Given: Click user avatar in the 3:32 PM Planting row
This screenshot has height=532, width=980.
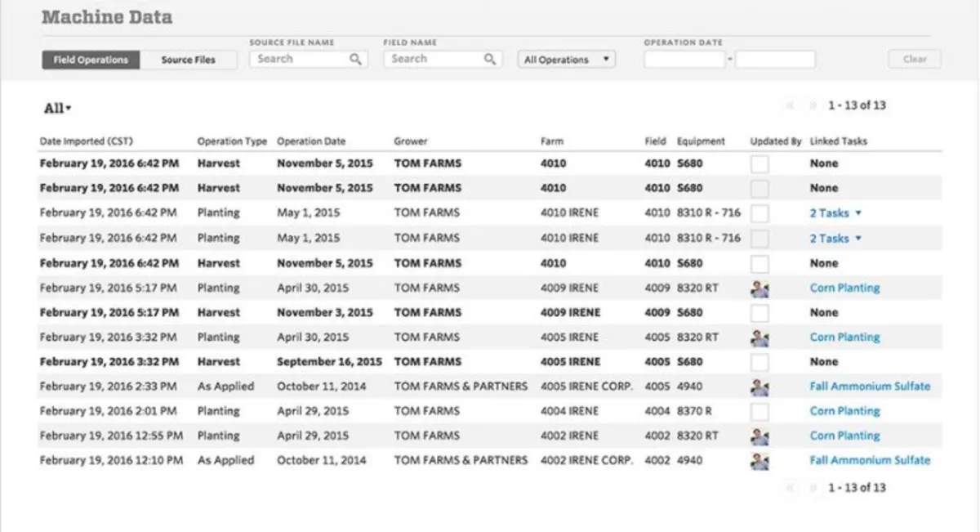Looking at the screenshot, I should pyautogui.click(x=759, y=338).
